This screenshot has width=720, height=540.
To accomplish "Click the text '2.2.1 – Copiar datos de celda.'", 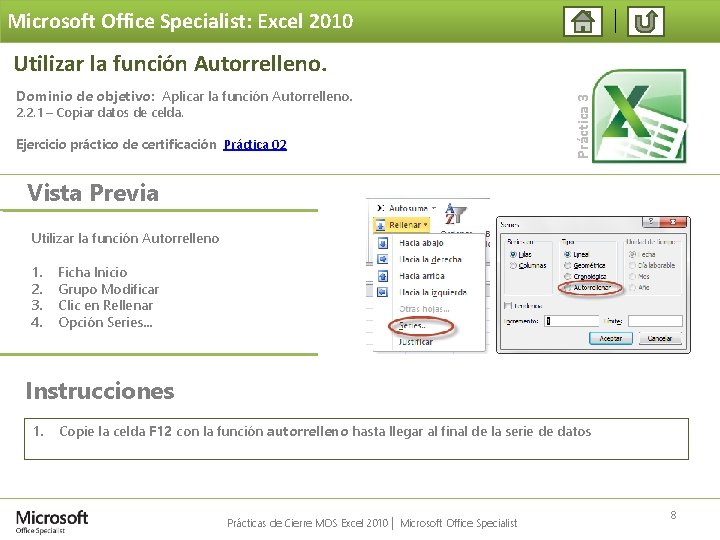I will tap(100, 112).
